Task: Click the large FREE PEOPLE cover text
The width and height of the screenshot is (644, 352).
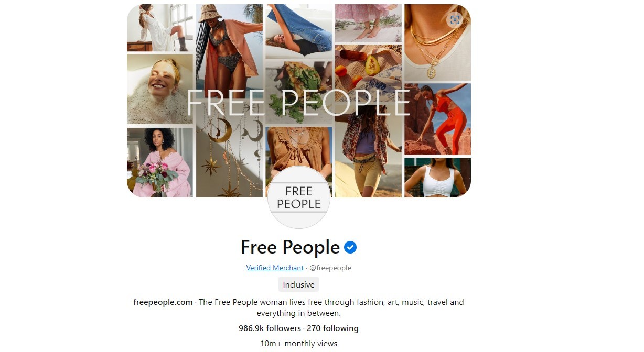Action: [298, 103]
